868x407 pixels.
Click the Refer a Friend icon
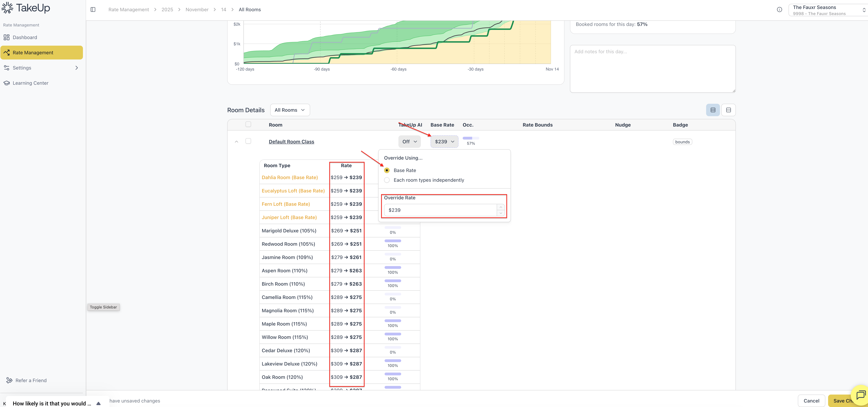[x=9, y=380]
